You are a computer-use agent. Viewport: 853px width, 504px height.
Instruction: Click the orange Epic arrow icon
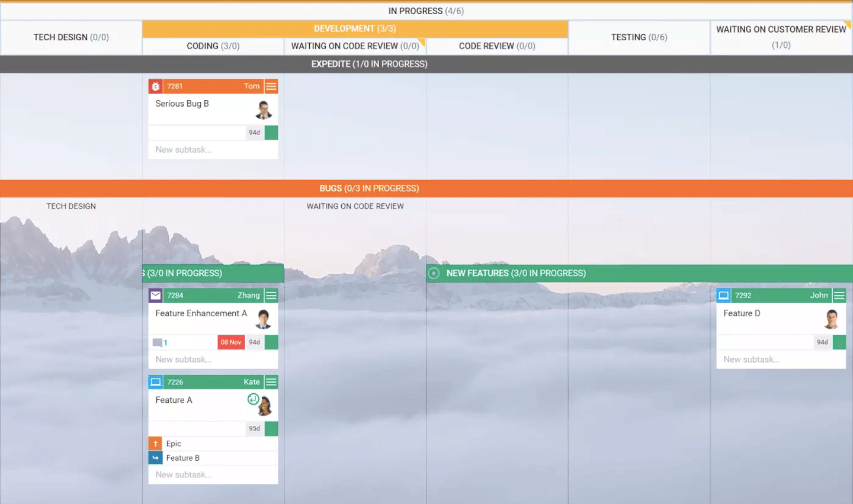click(x=155, y=443)
